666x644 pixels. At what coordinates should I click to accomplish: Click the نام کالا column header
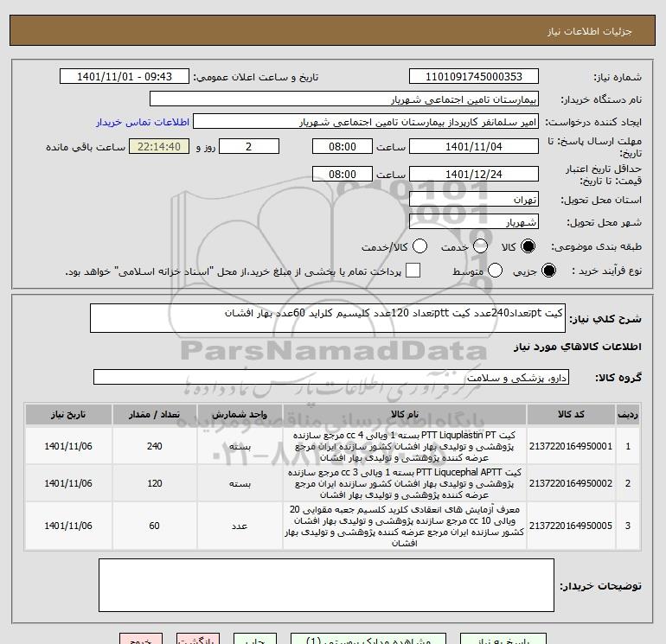[405, 414]
